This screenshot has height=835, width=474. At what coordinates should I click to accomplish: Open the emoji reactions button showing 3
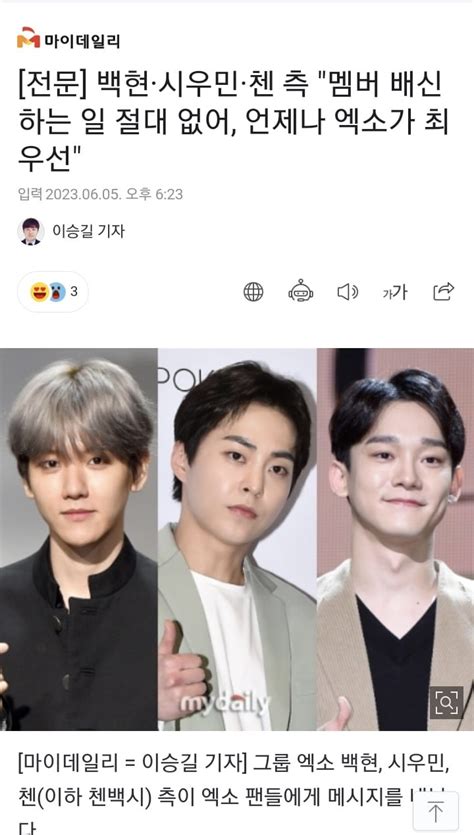[53, 292]
